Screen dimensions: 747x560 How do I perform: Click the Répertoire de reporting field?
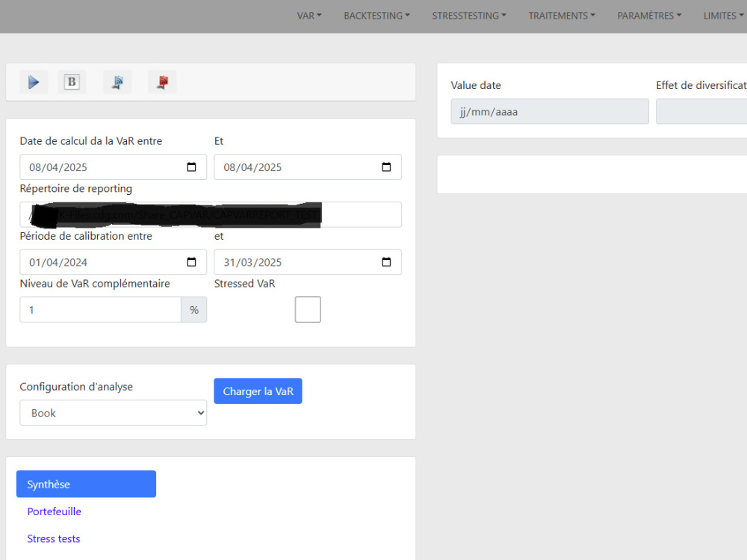pos(211,215)
